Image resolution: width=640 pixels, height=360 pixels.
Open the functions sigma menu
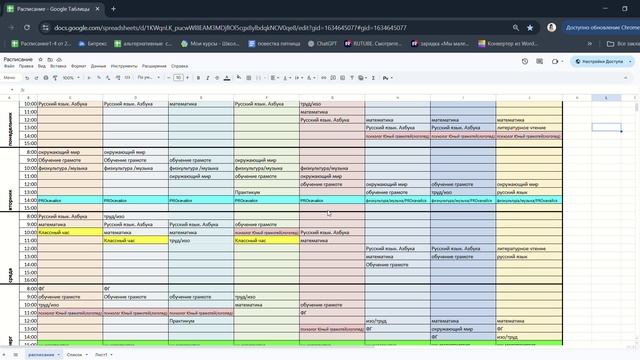[373, 78]
